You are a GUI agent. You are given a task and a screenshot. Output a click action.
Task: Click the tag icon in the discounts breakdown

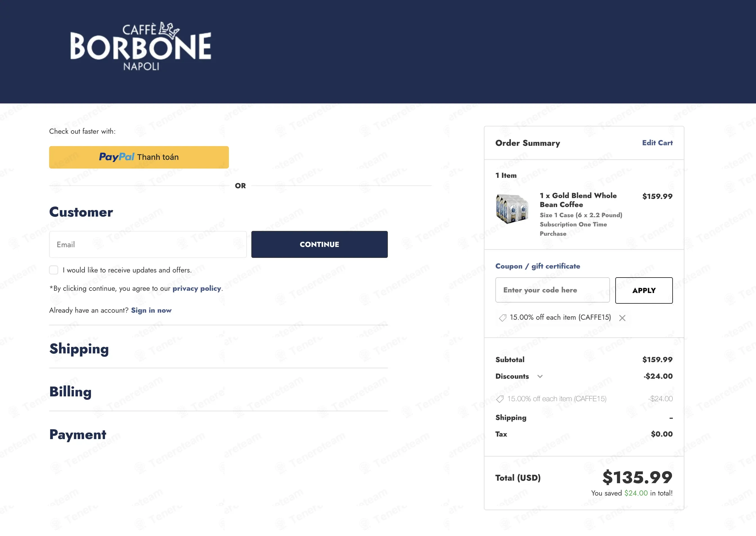(500, 399)
